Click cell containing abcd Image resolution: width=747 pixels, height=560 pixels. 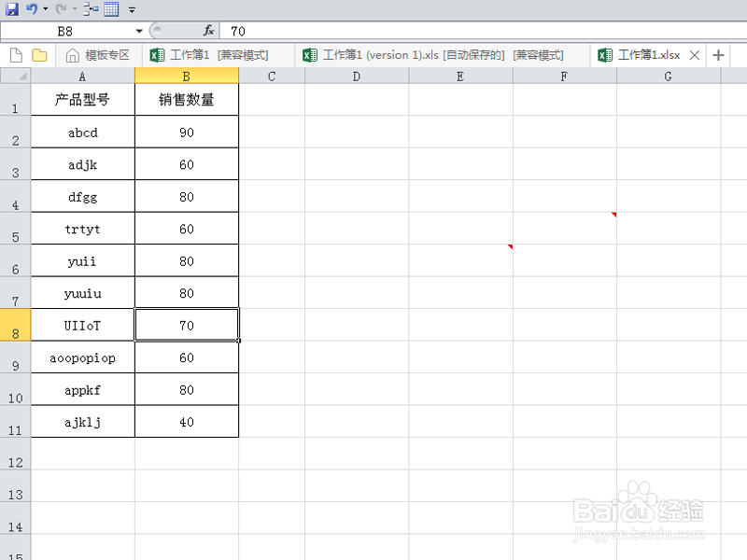tap(83, 132)
